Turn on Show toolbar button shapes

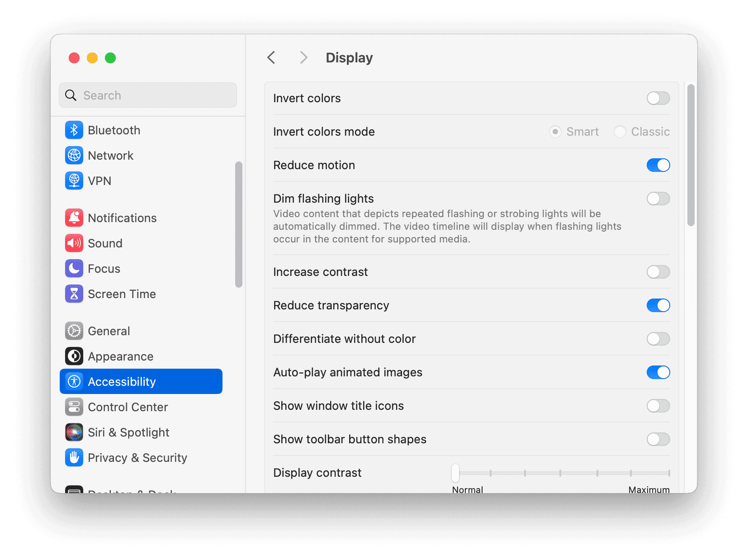click(658, 439)
